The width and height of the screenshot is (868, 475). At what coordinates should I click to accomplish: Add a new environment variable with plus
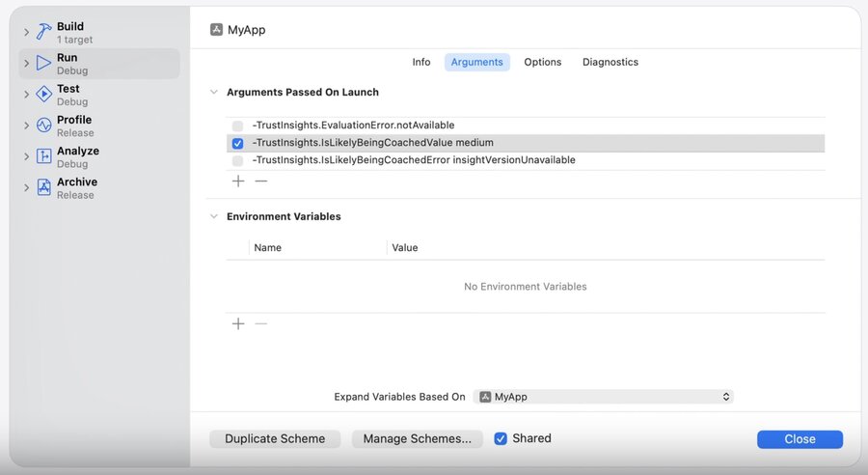click(238, 323)
